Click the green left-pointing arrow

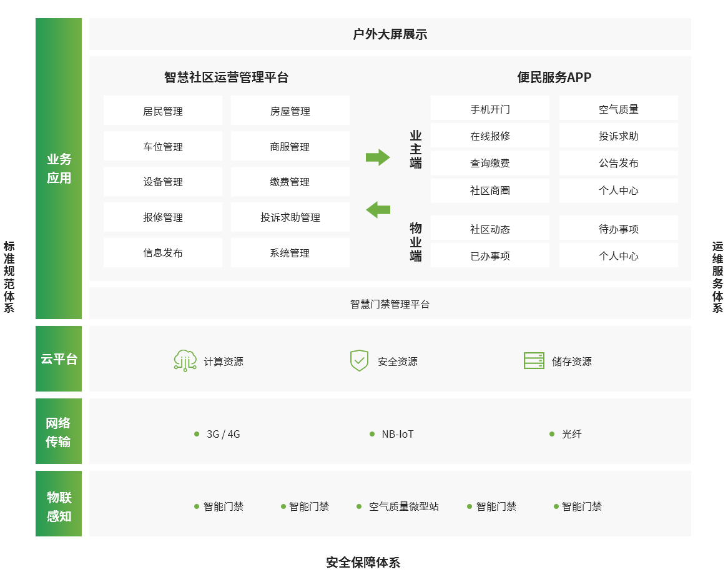point(378,209)
